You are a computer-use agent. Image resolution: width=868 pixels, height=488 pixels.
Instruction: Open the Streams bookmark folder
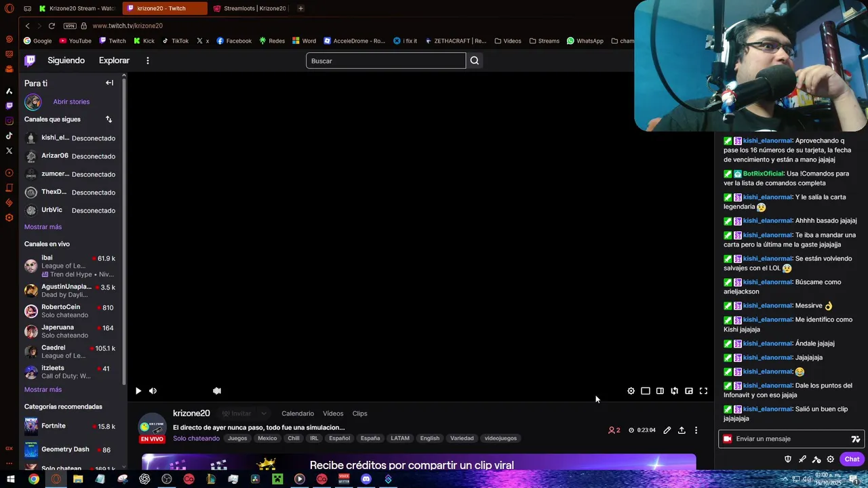point(544,41)
